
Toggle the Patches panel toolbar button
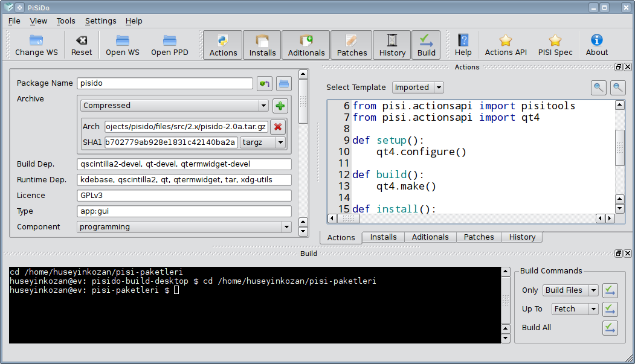[352, 45]
